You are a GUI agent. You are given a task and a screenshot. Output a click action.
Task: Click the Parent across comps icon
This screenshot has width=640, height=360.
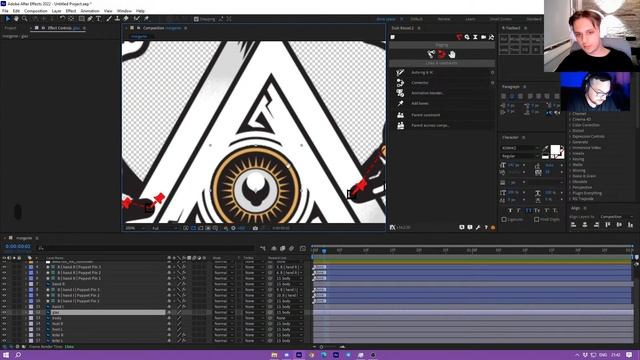click(x=400, y=126)
